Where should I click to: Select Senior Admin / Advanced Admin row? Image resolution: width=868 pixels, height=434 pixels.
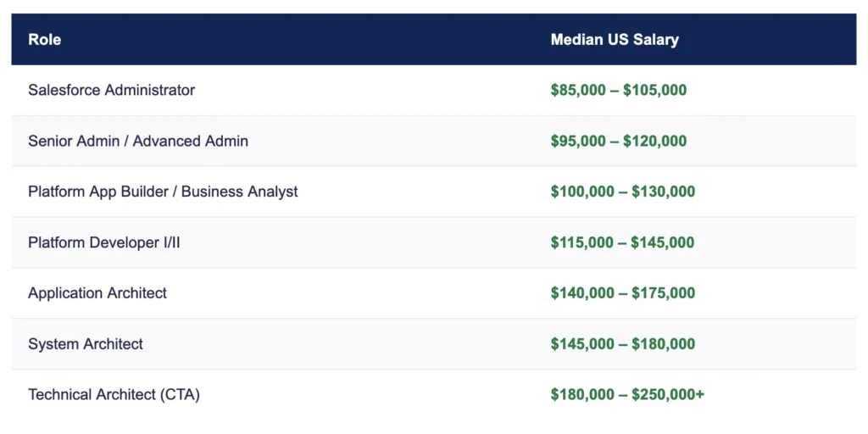138,141
